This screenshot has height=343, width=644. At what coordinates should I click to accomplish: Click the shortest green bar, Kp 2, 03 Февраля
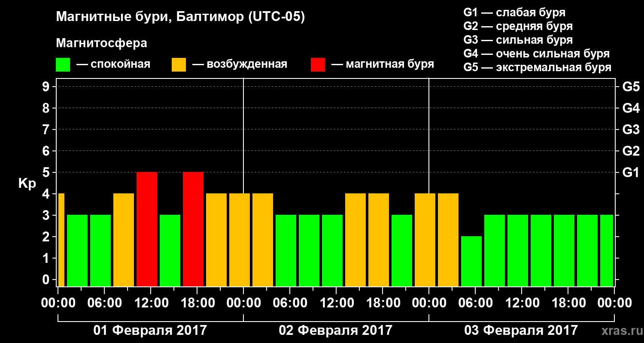(471, 262)
